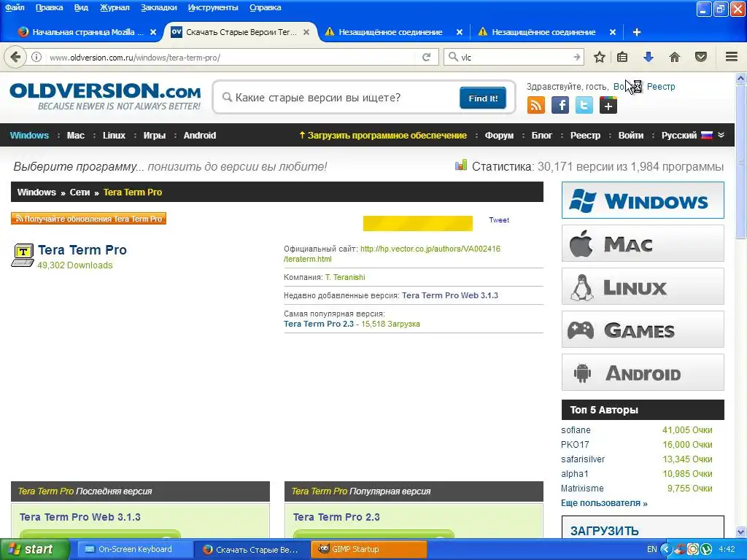The image size is (747, 560).
Task: Open downloads with the blue arrow icon
Action: click(x=648, y=57)
